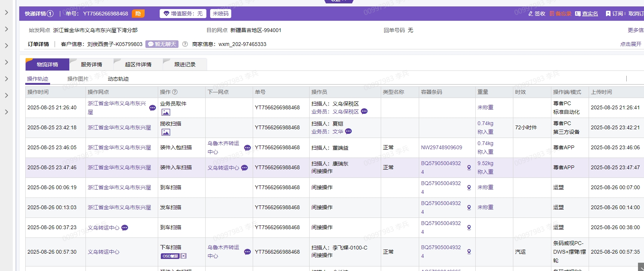Click location pin in 00:06:19 row
This screenshot has width=644, height=271.
click(469, 188)
